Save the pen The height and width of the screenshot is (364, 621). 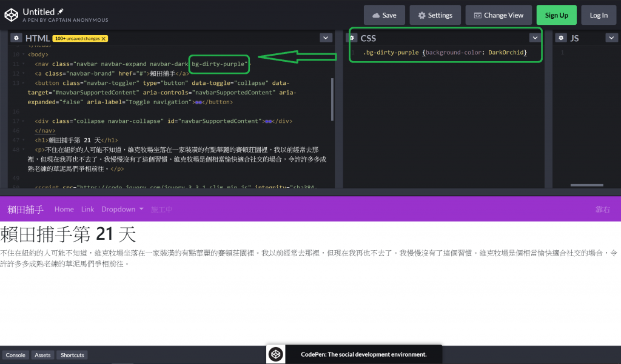tap(384, 15)
